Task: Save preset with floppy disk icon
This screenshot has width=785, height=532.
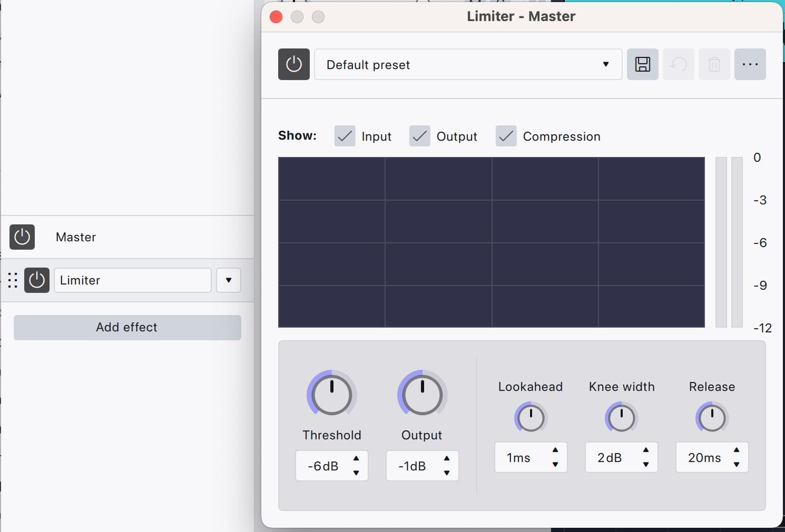Action: (643, 64)
